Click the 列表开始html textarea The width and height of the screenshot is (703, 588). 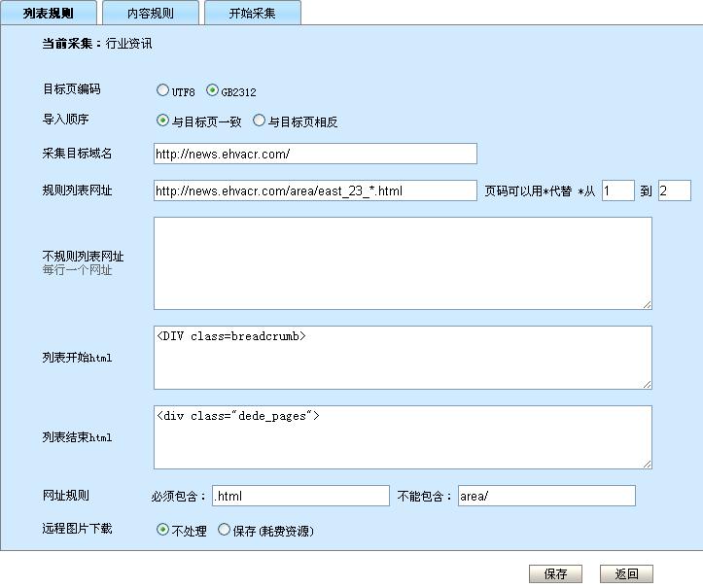[x=403, y=357]
